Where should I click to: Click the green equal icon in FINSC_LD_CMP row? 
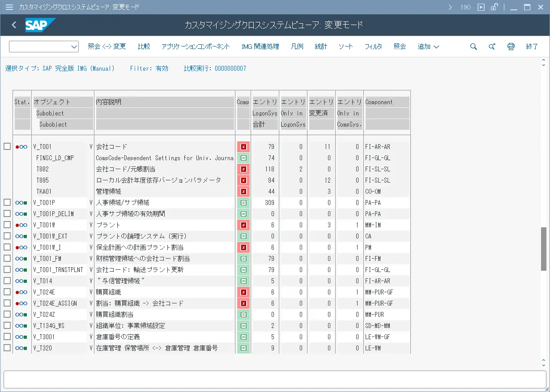(x=243, y=158)
